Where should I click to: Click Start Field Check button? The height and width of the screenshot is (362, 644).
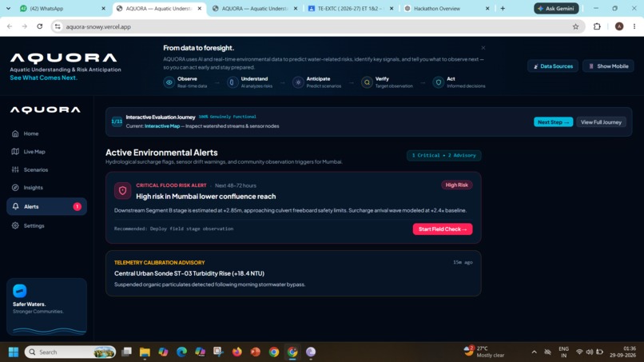pos(443,229)
